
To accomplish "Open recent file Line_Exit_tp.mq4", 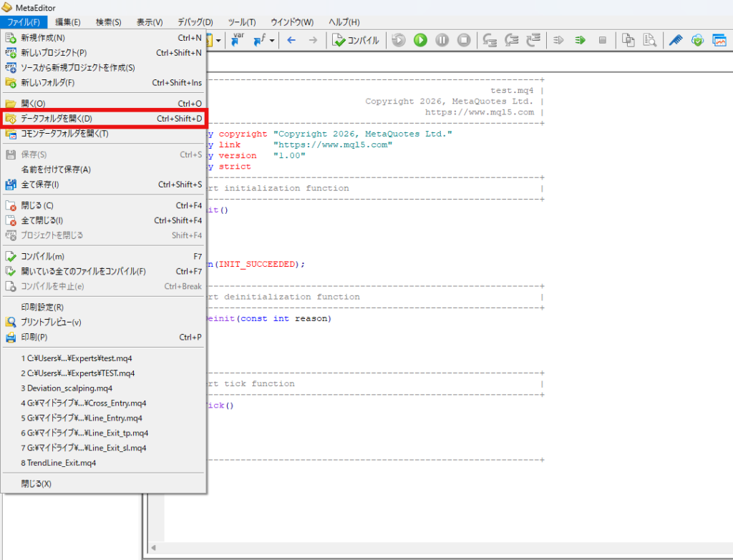I will (103, 433).
